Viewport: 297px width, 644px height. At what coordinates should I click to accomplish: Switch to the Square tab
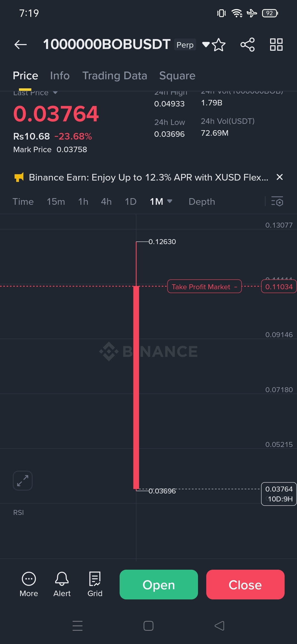177,76
